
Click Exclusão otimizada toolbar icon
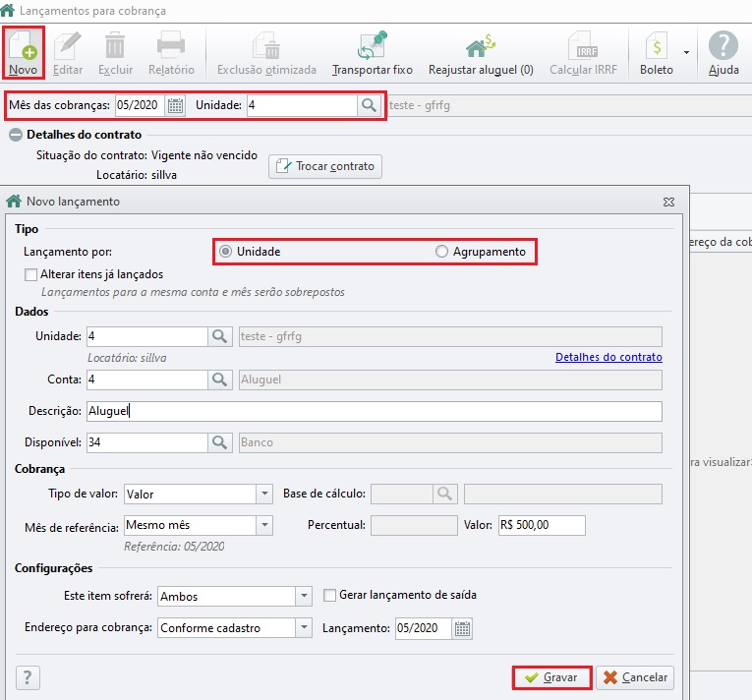[x=266, y=46]
